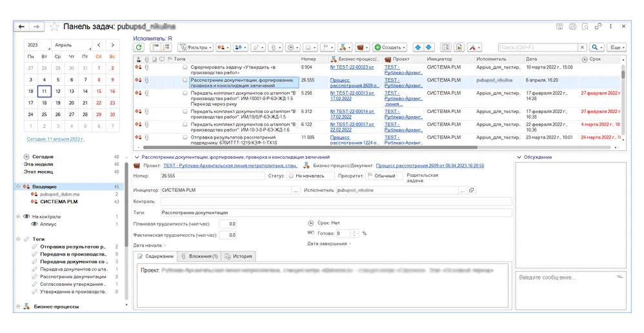Choose an initiator with the ellipsis button after СИСТЕМА PLM
Screen dimensions: 644x333
[x=296, y=190]
